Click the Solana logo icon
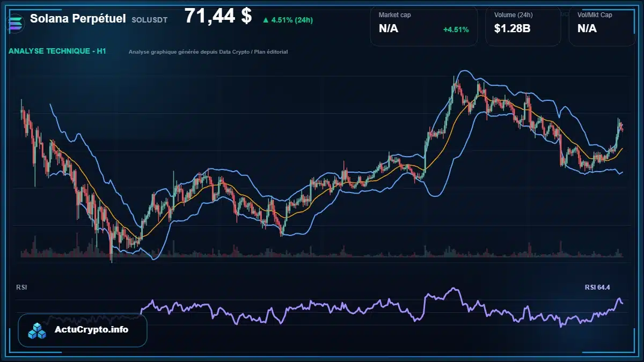This screenshot has height=362, width=644. (x=17, y=23)
